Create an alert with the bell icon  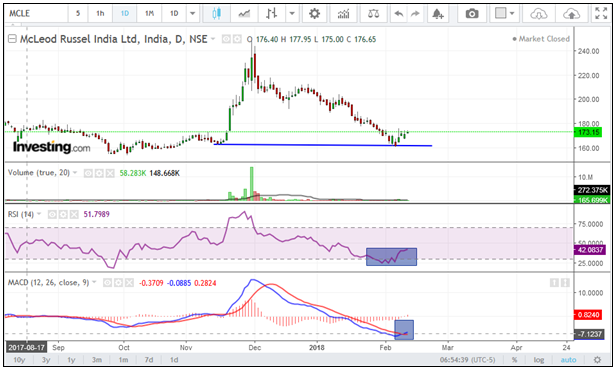click(437, 14)
